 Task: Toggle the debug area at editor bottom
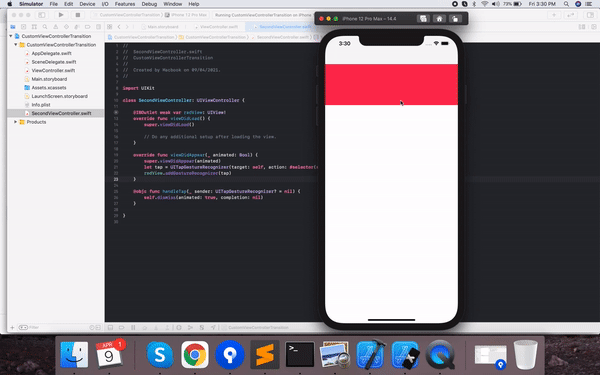click(110, 328)
